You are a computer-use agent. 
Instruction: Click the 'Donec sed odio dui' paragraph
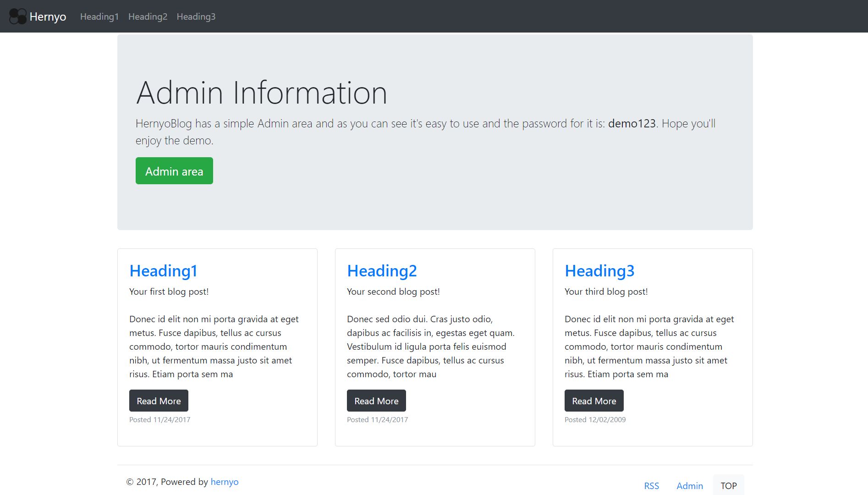(431, 346)
